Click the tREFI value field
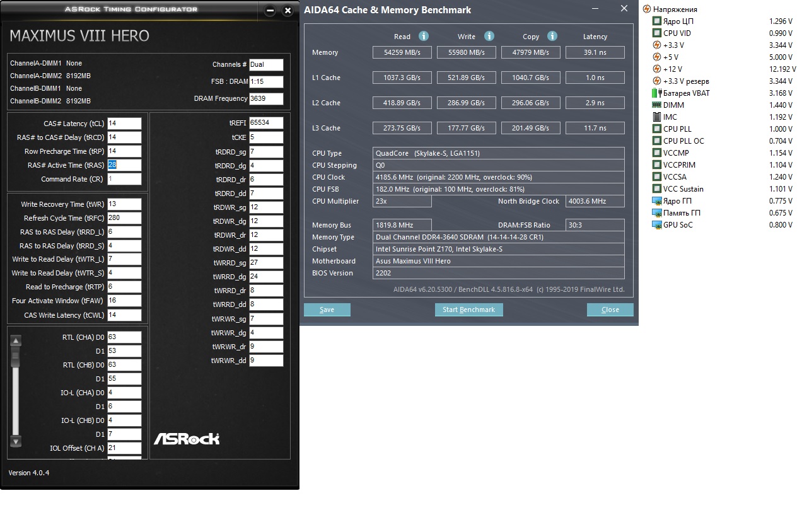The width and height of the screenshot is (802, 532). click(x=266, y=123)
